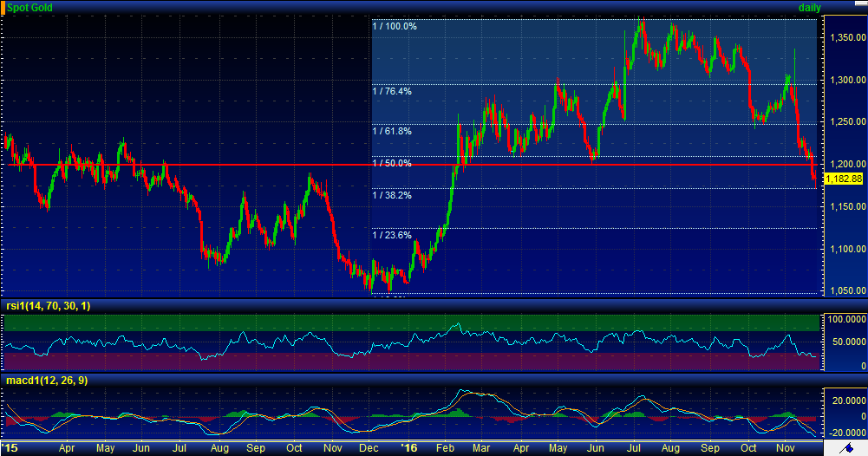Image resolution: width=868 pixels, height=456 pixels.
Task: Click the Feb month label on the time axis
Action: coord(444,449)
